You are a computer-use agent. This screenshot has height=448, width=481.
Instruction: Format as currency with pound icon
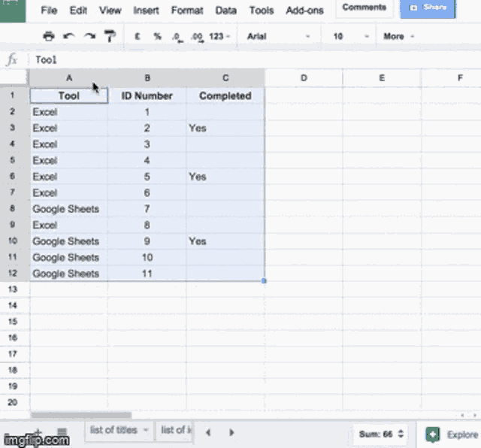[137, 37]
